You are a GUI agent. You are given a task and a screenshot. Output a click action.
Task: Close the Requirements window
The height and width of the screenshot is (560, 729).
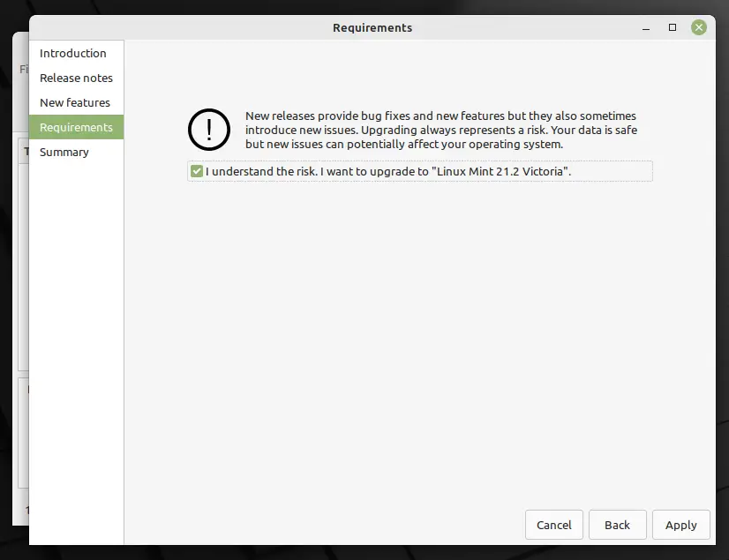coord(698,27)
